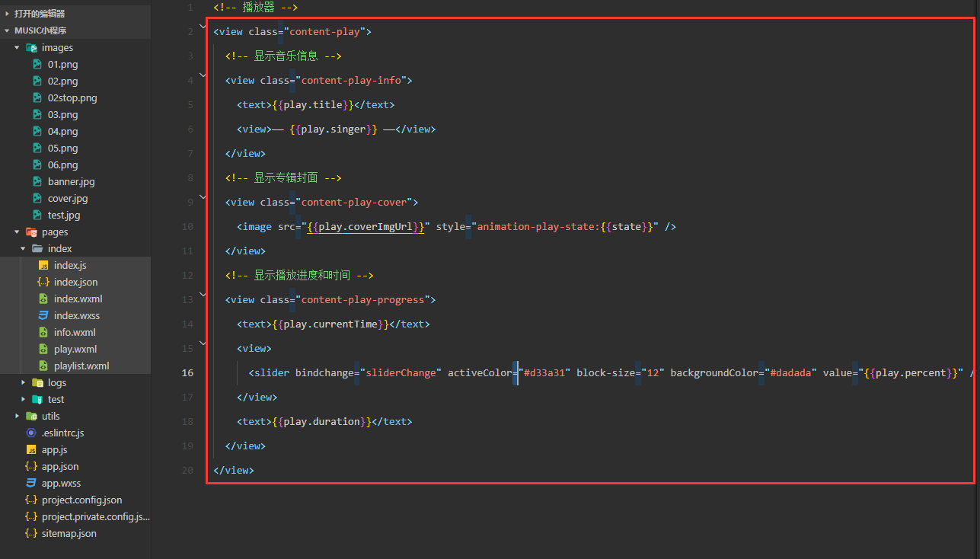Open sitemap.json file
This screenshot has height=559, width=980.
[x=69, y=534]
